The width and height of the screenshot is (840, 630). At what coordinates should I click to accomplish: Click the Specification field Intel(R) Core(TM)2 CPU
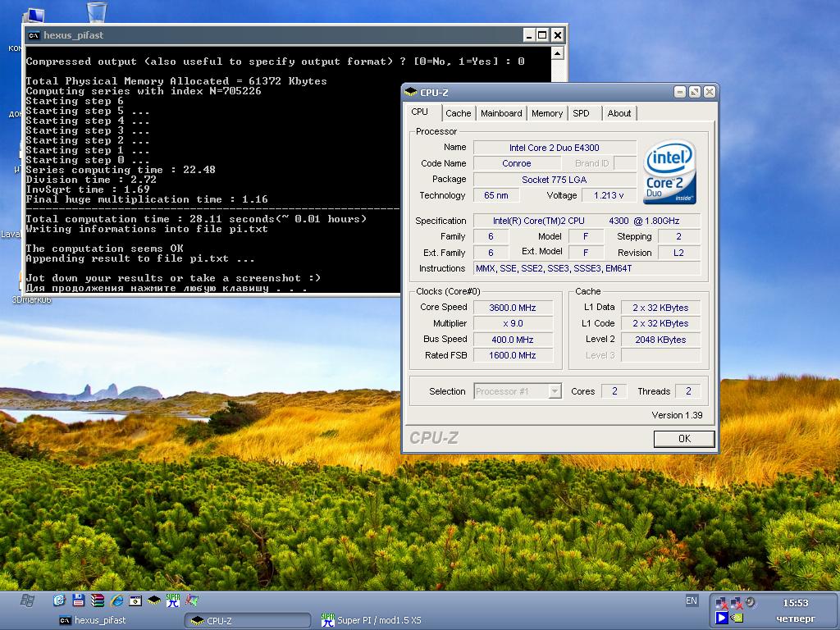[587, 221]
